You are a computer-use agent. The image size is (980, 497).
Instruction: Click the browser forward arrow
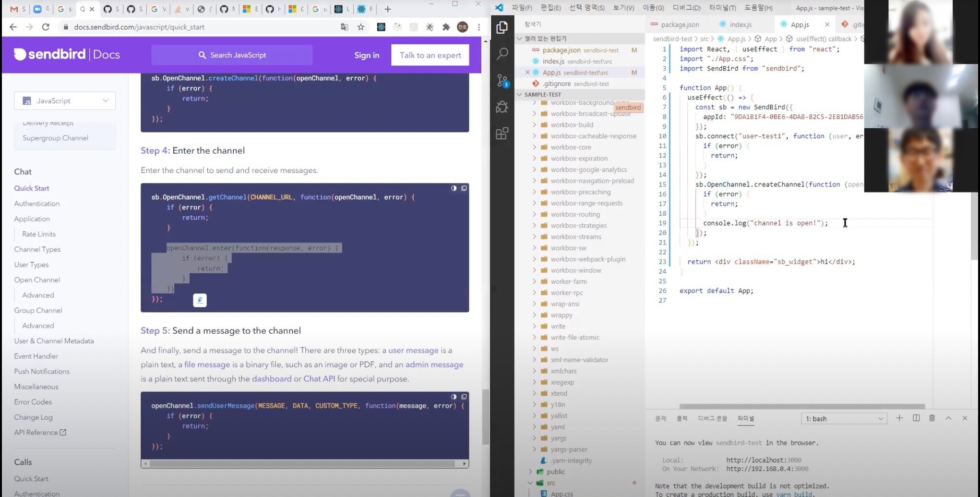(x=29, y=27)
